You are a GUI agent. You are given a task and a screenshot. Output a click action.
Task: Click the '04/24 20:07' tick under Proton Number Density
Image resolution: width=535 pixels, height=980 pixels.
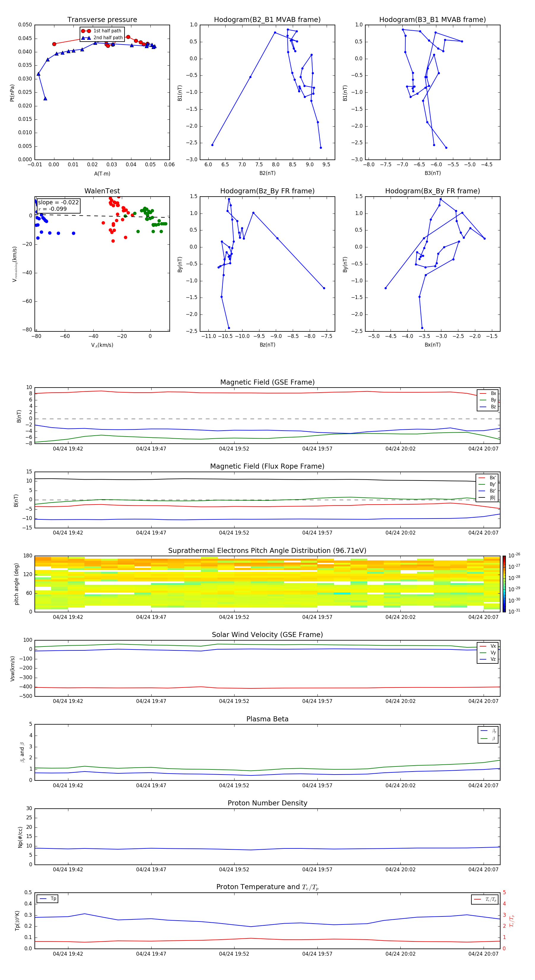(483, 869)
